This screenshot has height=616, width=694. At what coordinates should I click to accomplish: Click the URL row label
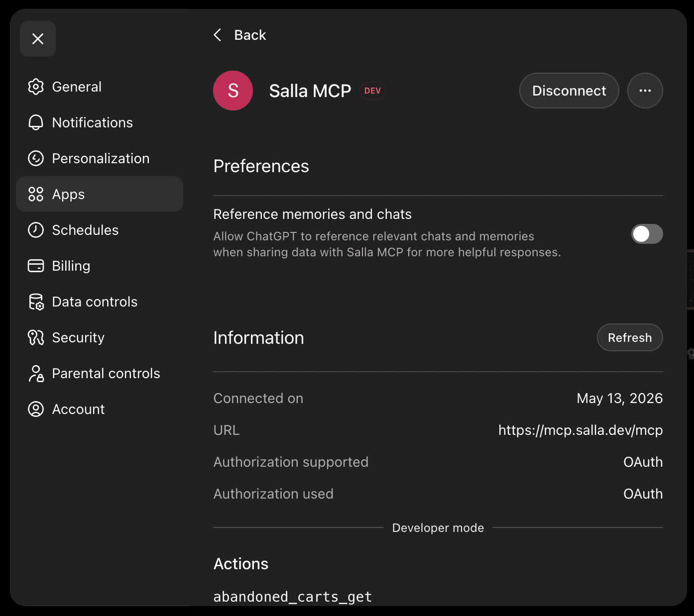click(227, 430)
